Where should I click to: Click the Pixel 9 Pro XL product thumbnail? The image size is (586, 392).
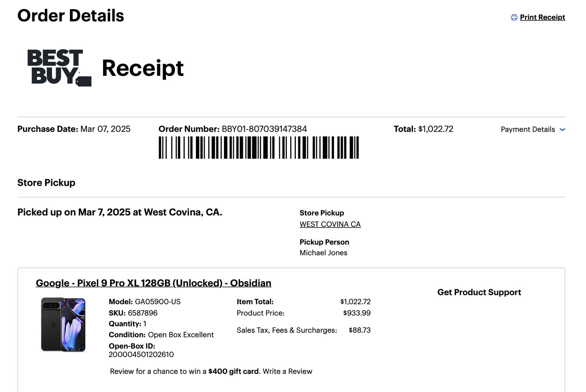click(x=63, y=324)
